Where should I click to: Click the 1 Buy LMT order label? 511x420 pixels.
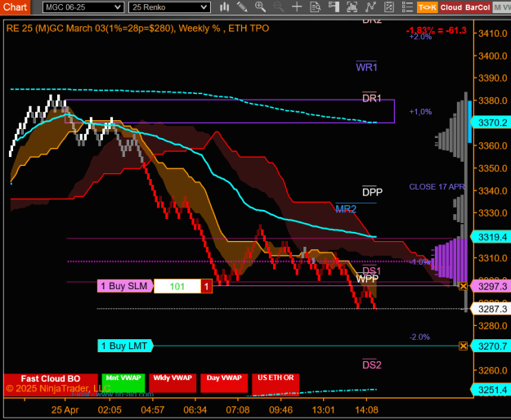[125, 346]
